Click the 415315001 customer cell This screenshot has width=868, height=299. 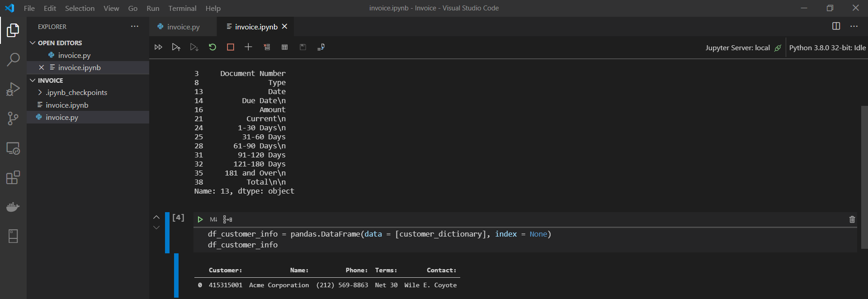226,285
